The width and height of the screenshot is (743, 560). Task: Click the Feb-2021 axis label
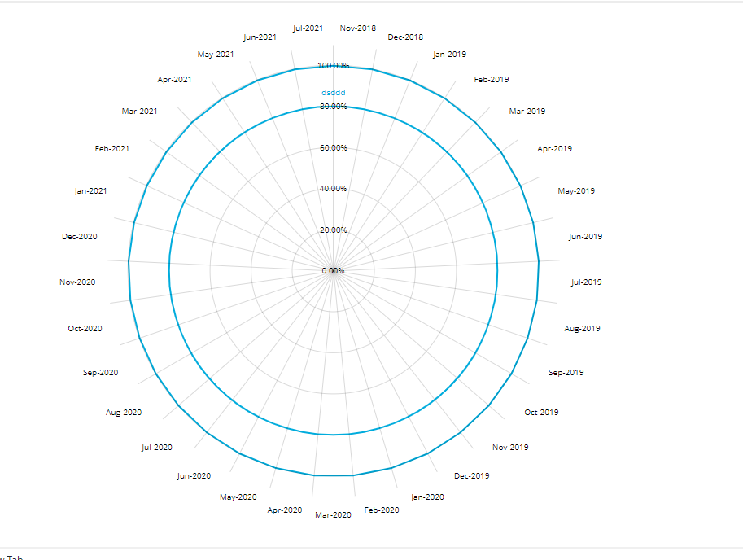111,149
